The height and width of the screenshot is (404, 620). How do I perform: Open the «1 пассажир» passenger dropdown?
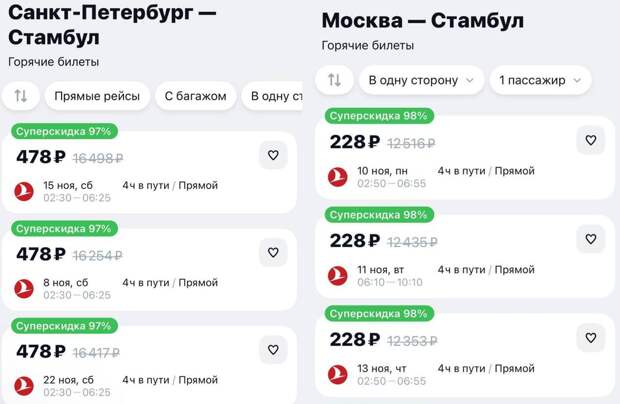(539, 80)
